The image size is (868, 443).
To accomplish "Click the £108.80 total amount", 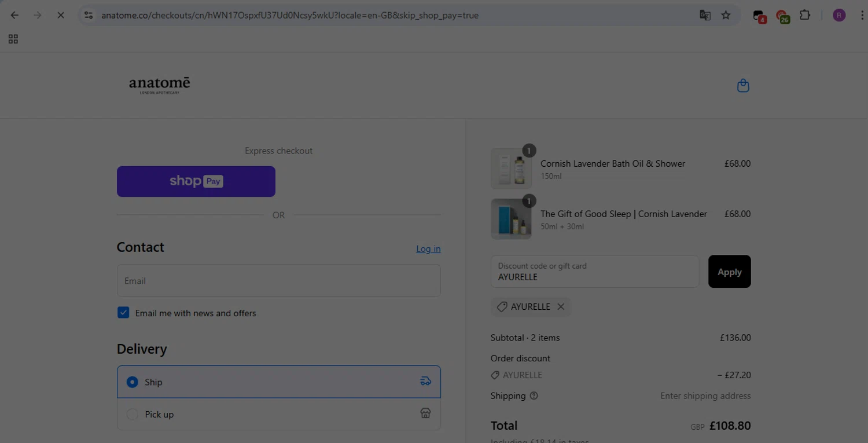I will (730, 426).
